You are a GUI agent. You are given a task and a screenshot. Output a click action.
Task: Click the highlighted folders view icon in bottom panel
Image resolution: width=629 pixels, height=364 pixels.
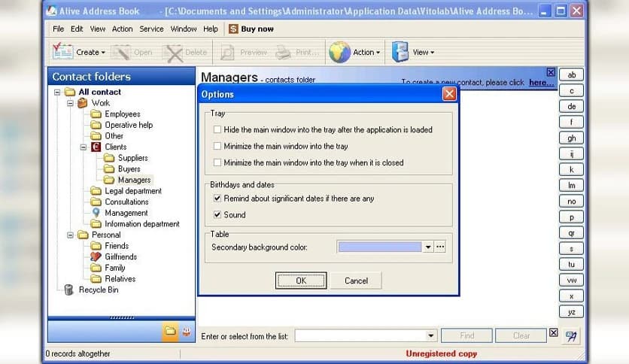click(170, 332)
